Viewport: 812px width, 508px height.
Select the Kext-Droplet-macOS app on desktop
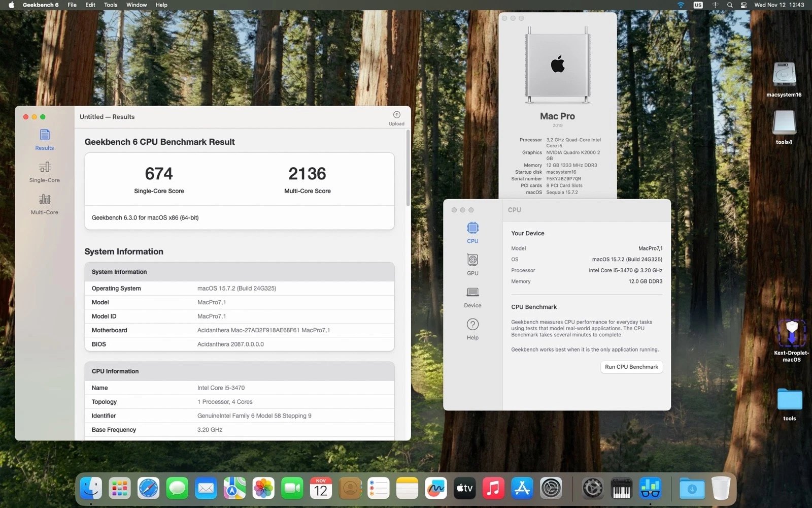point(791,340)
